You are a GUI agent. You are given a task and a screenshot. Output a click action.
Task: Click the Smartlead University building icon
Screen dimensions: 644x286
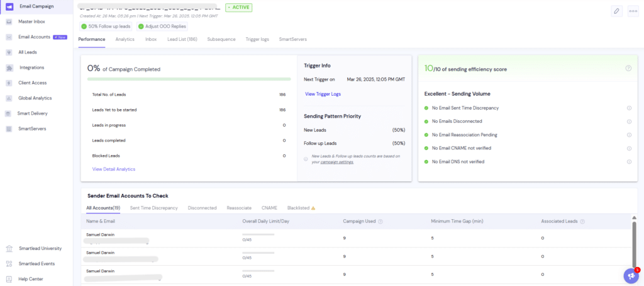click(9, 249)
